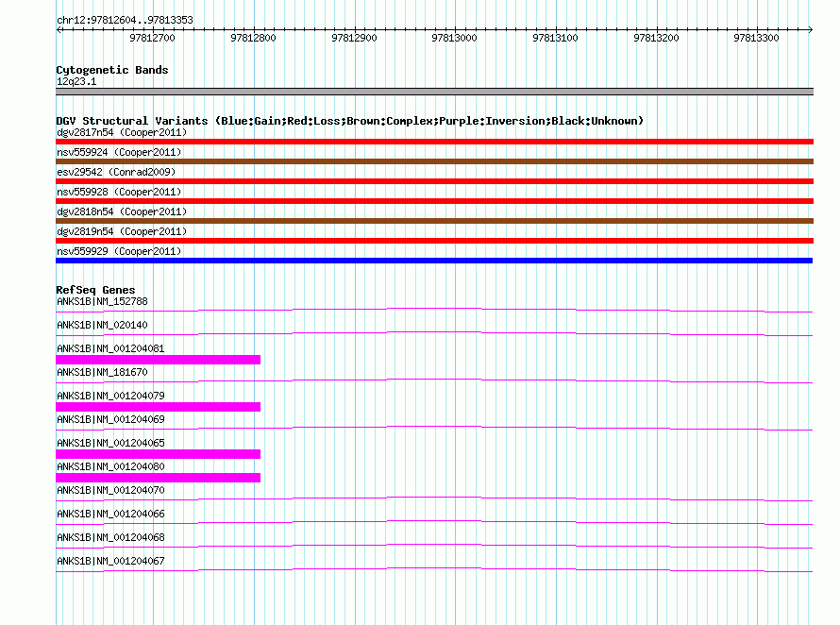Select transcript ANKS1B|NM_001204068 label
The image size is (840, 625).
point(110,537)
